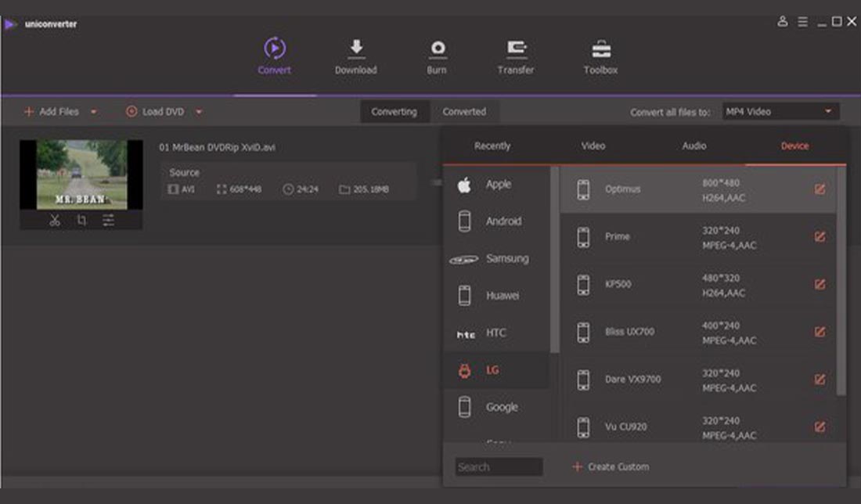Click the format Search field

(499, 467)
